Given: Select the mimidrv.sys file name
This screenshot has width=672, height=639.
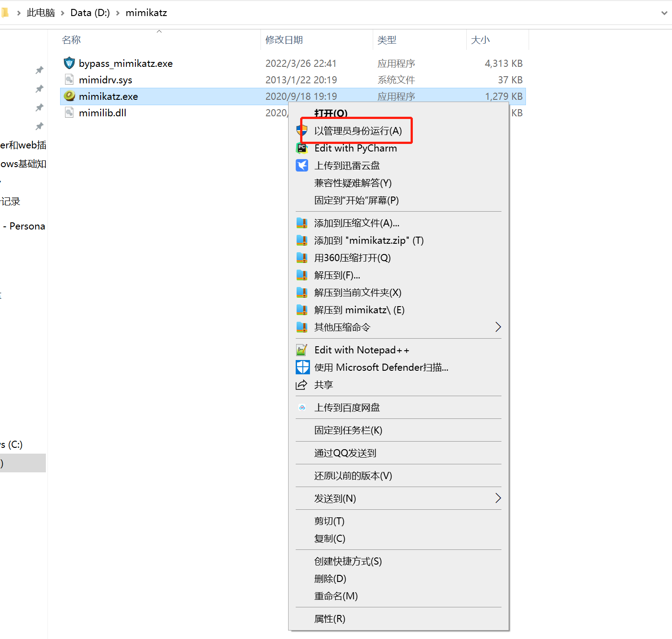Looking at the screenshot, I should coord(106,80).
